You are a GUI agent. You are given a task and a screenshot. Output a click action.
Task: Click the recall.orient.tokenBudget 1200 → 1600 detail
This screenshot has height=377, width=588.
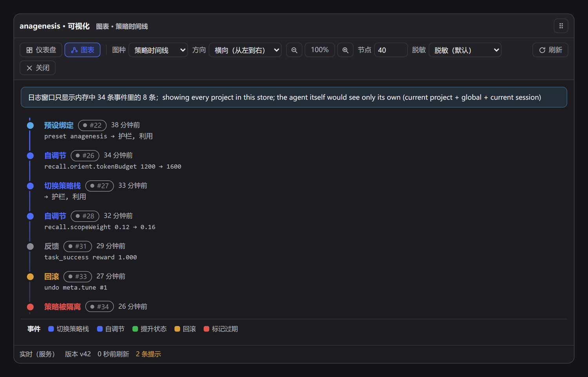coord(113,167)
